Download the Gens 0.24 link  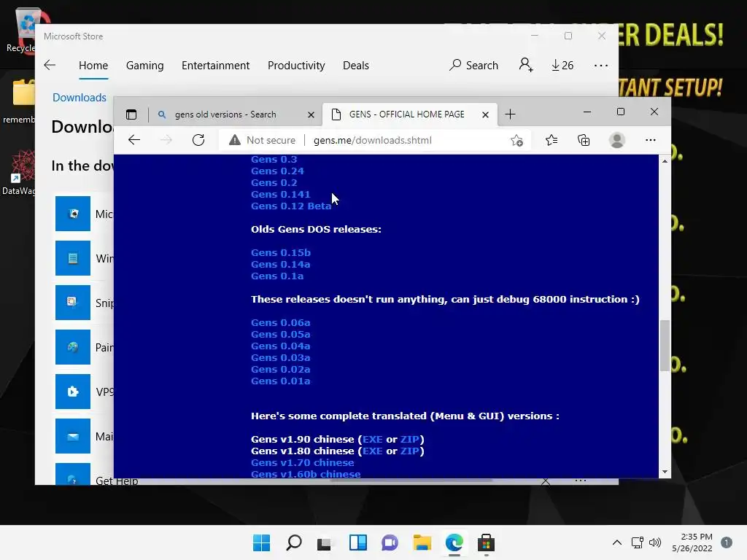tap(277, 171)
